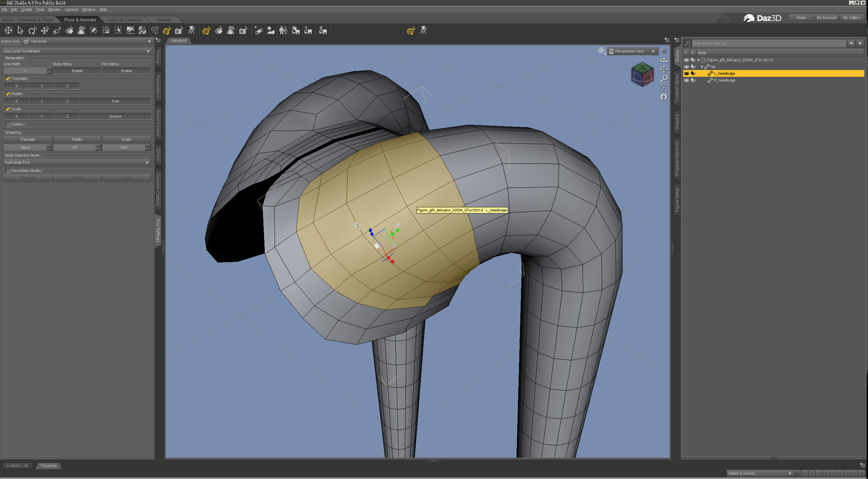
Task: Click the viewport zoom magnifier icon
Action: [664, 79]
